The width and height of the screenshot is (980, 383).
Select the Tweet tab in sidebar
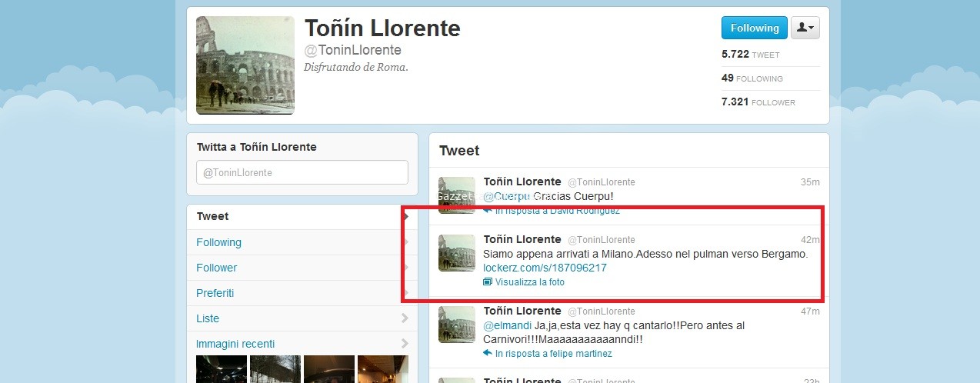[302, 217]
